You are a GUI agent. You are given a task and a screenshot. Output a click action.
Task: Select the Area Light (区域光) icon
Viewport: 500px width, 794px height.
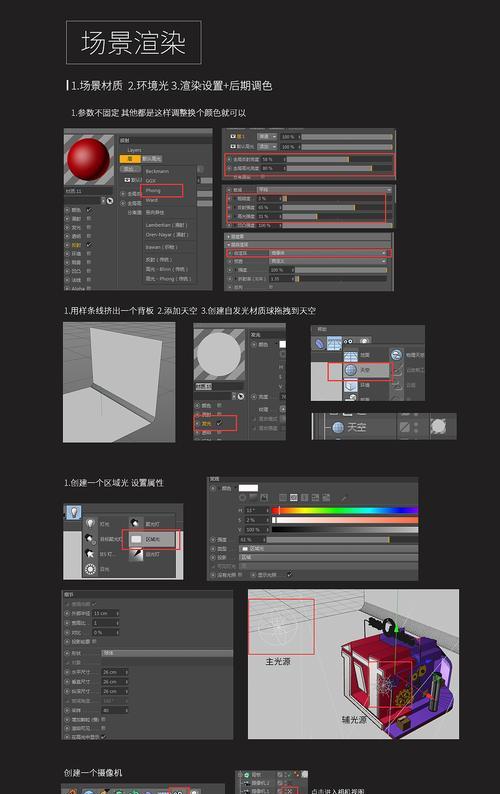136,539
